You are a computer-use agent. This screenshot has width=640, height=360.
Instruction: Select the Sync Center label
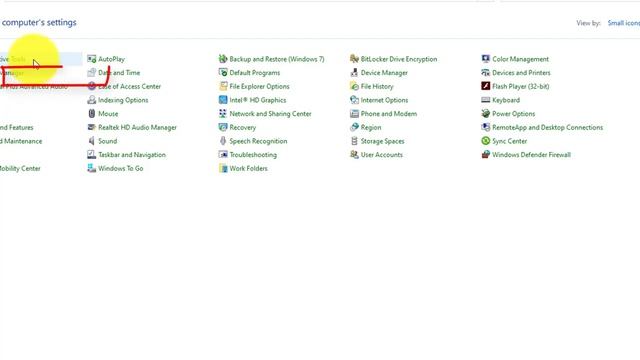[509, 141]
